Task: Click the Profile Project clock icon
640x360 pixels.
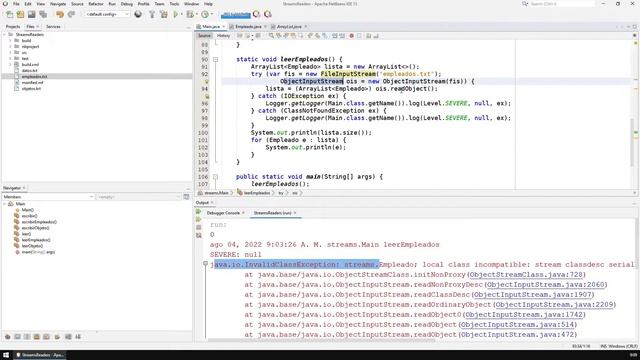Action: coord(204,14)
